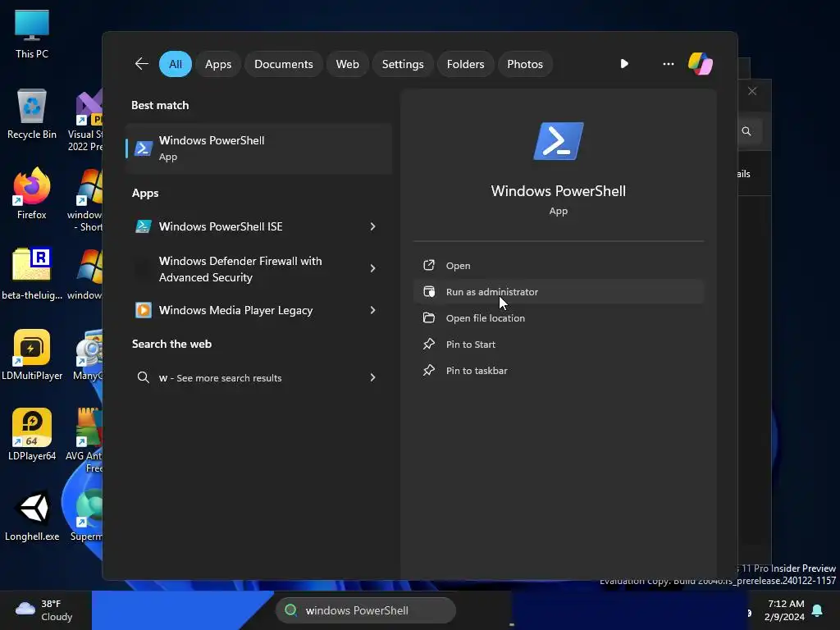Click 'w - See more search results'

click(258, 377)
